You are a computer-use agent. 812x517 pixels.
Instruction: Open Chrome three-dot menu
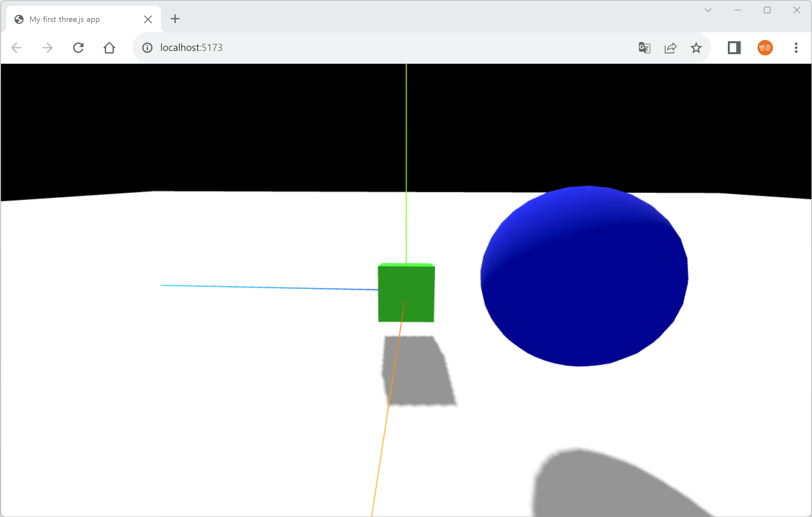pos(796,47)
